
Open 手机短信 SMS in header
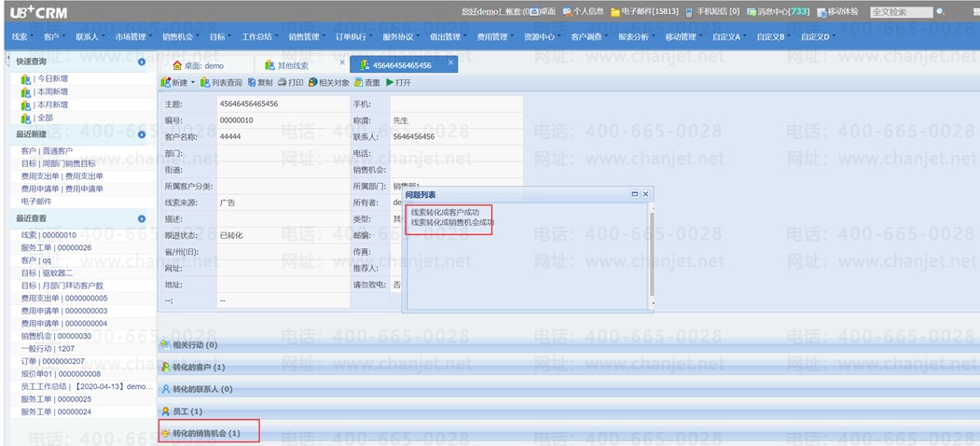coord(712,11)
